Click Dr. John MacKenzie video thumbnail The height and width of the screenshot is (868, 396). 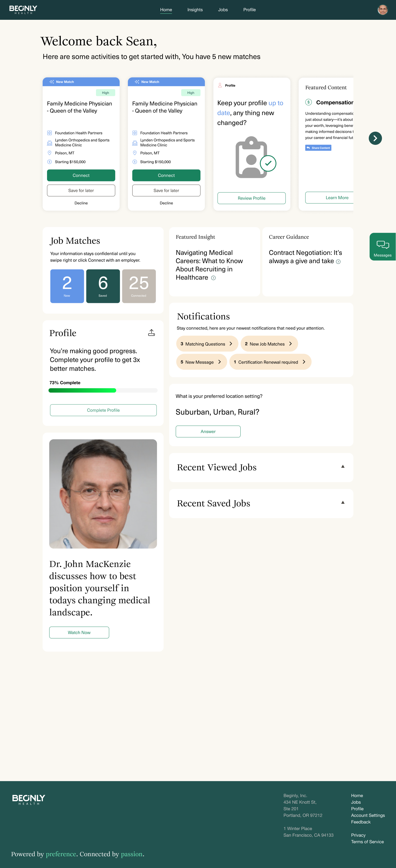point(103,493)
